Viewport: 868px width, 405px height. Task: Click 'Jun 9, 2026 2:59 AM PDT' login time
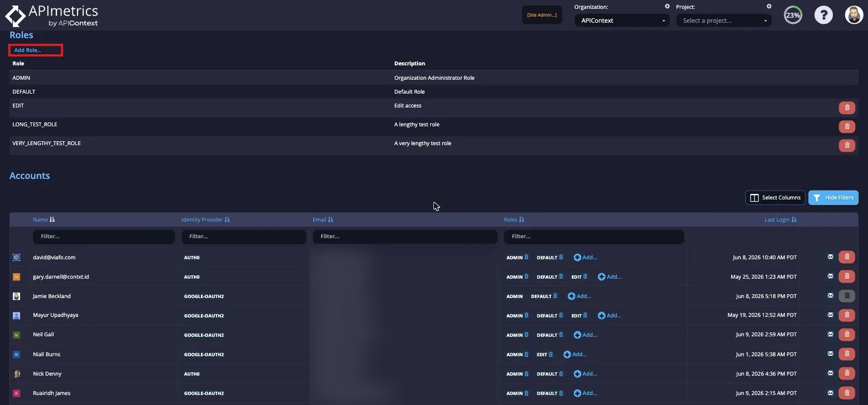pos(766,335)
